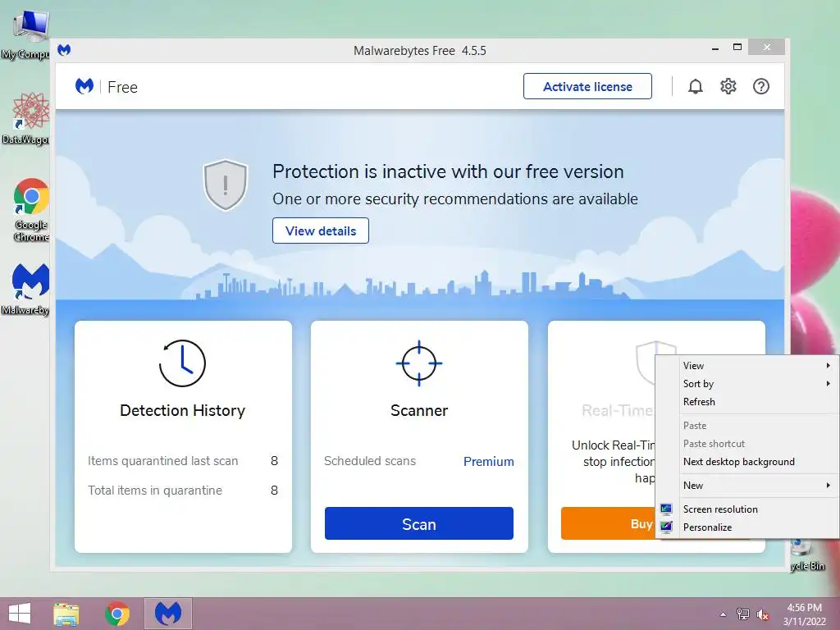The height and width of the screenshot is (630, 840).
Task: Click the Activate license button
Action: coord(587,86)
